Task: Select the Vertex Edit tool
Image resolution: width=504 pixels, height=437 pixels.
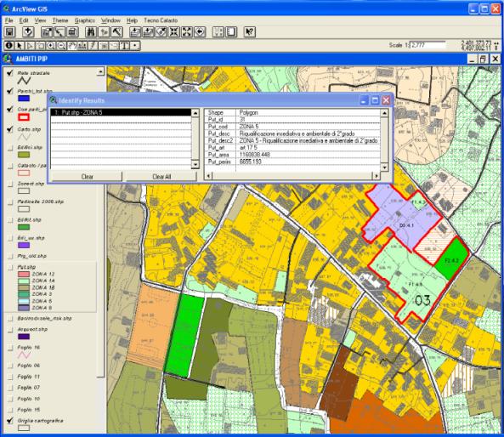Action: click(30, 46)
